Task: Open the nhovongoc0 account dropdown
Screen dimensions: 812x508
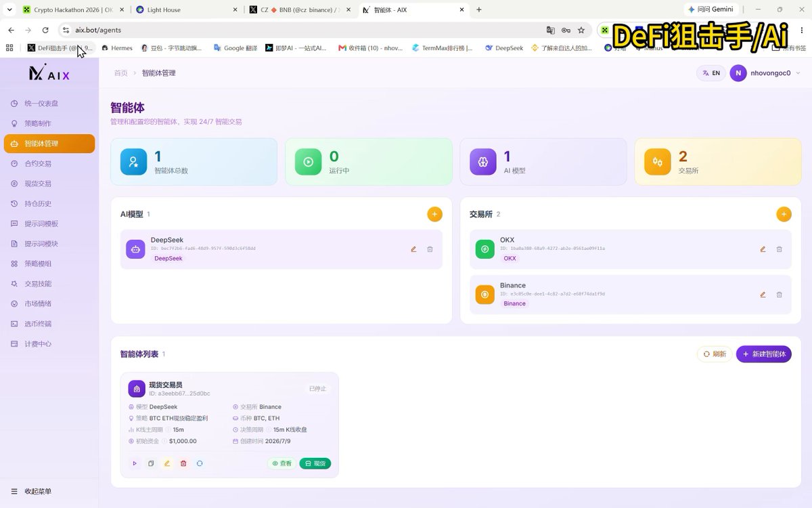Action: click(765, 73)
